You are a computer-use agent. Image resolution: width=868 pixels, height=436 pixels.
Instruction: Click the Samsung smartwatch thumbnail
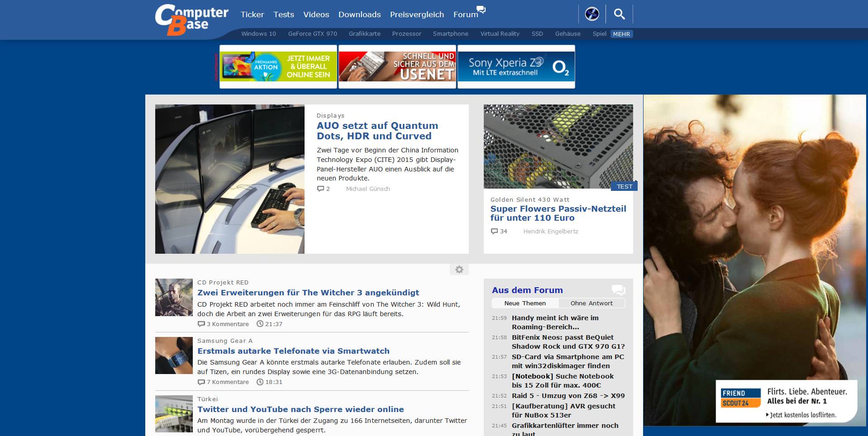[174, 355]
